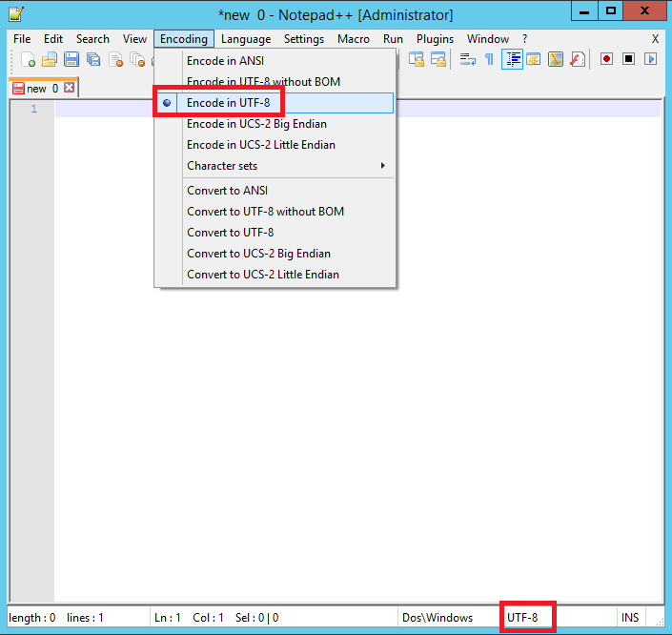Screen dimensions: 672x635
Task: Click the Save All toolbar icon
Action: tap(93, 59)
